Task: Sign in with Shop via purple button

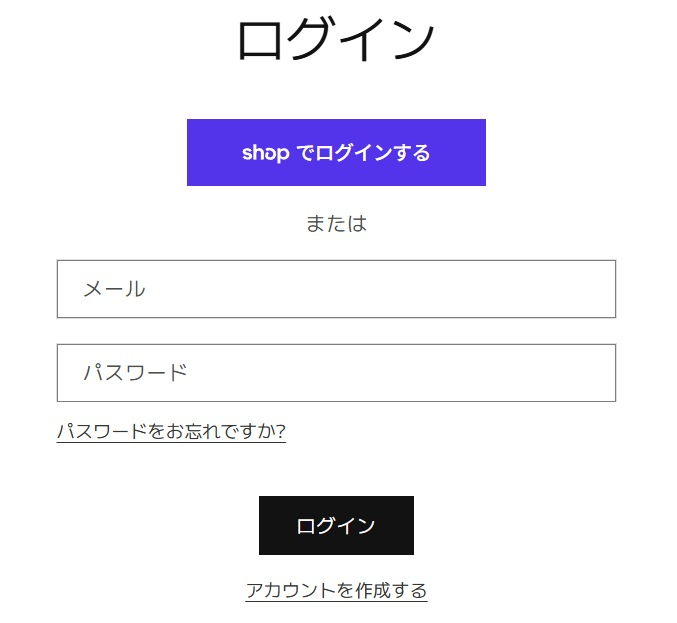Action: 336,153
